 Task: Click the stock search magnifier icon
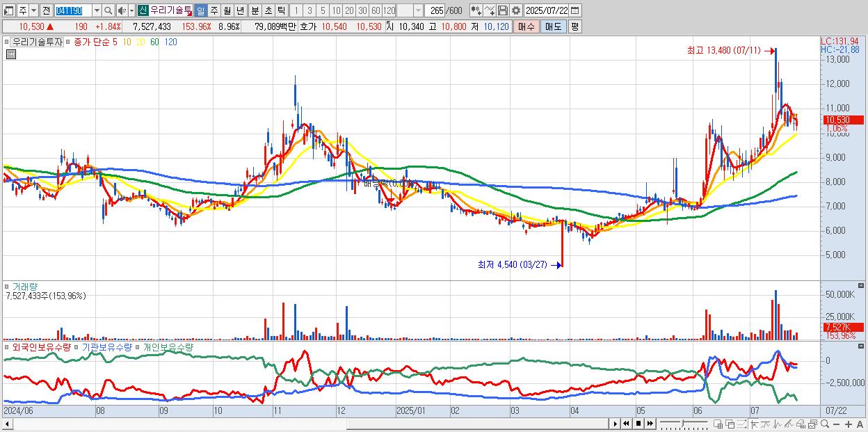pyautogui.click(x=108, y=10)
